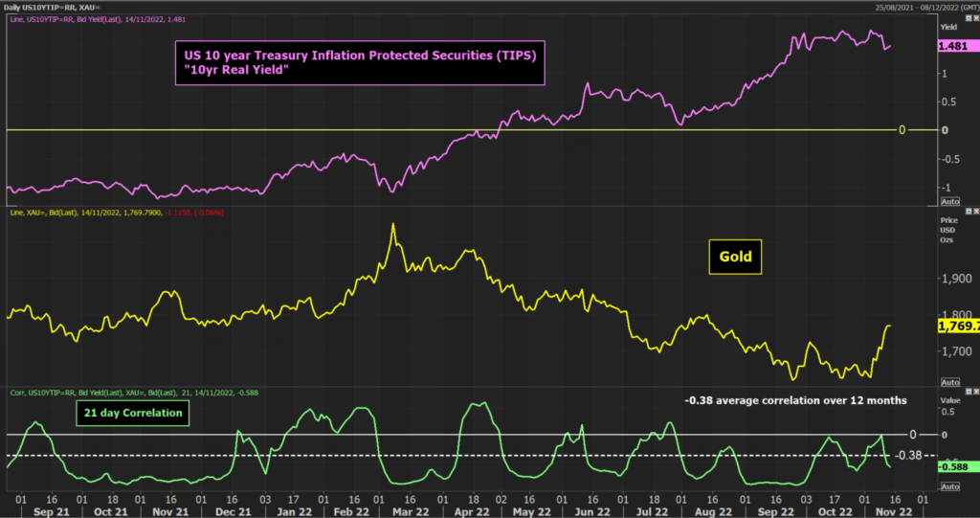The height and width of the screenshot is (518, 980).
Task: Select the 21 day Correlation label box
Action: (132, 413)
